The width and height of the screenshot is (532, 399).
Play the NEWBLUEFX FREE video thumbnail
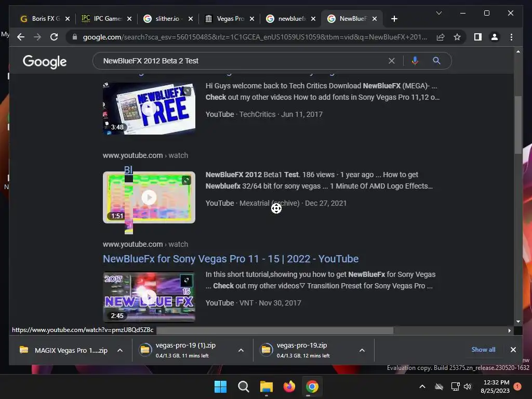(149, 109)
